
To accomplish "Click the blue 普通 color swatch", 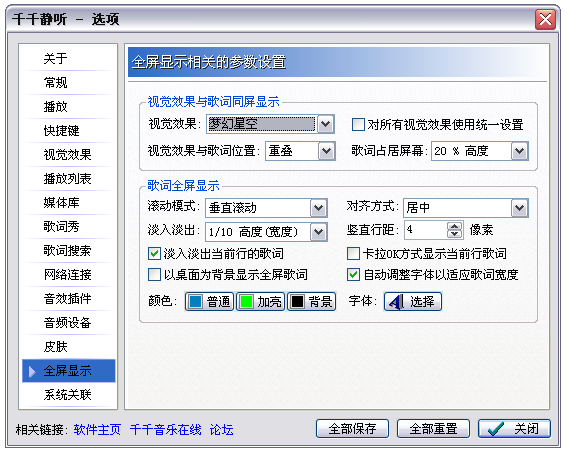I will [x=209, y=301].
